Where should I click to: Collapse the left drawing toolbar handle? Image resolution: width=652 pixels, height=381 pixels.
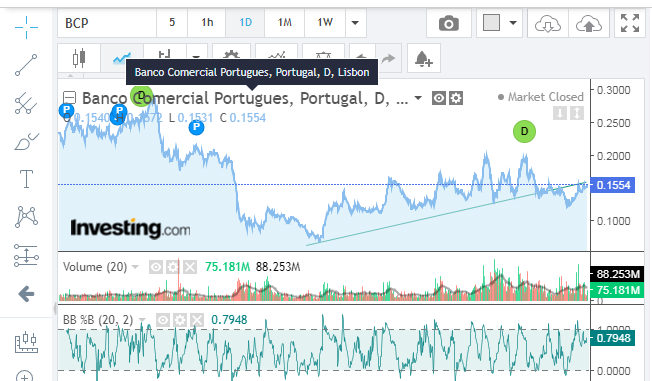click(54, 309)
